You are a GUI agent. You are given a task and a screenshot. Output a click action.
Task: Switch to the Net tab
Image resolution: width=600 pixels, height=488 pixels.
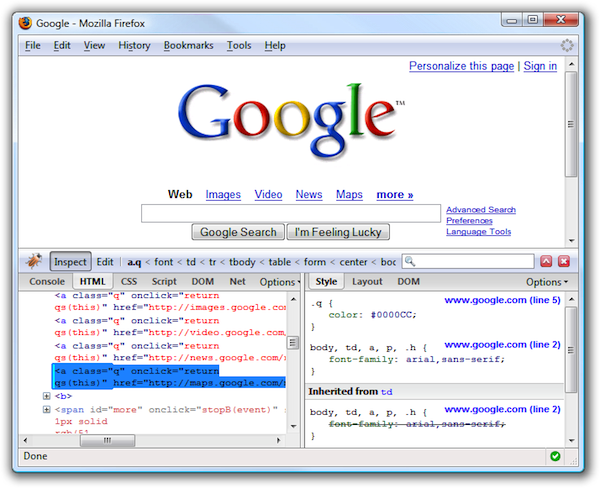[x=237, y=281]
